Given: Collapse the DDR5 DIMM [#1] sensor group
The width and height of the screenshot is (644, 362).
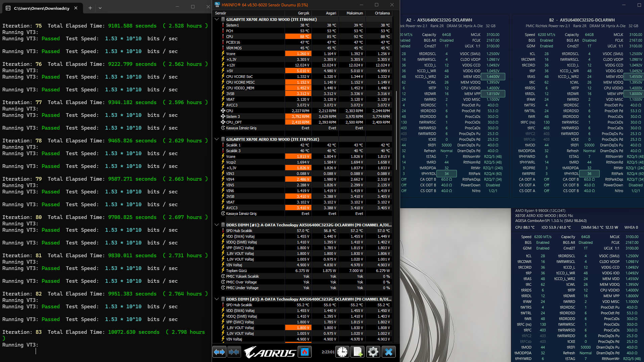Looking at the screenshot, I should pyautogui.click(x=217, y=225).
